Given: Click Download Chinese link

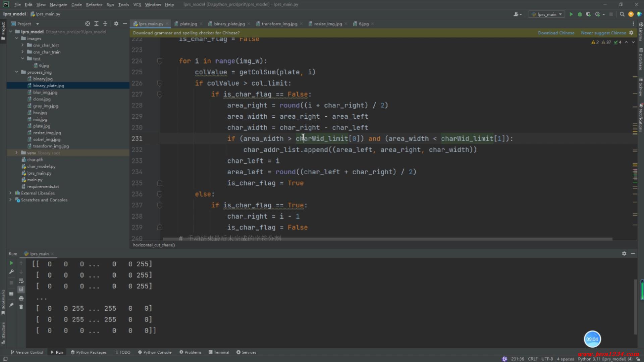Looking at the screenshot, I should [556, 33].
